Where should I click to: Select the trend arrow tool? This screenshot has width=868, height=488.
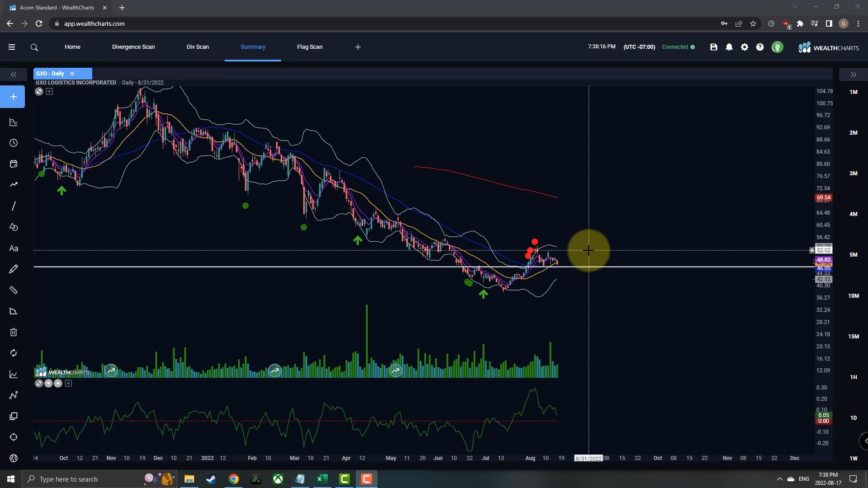(14, 184)
